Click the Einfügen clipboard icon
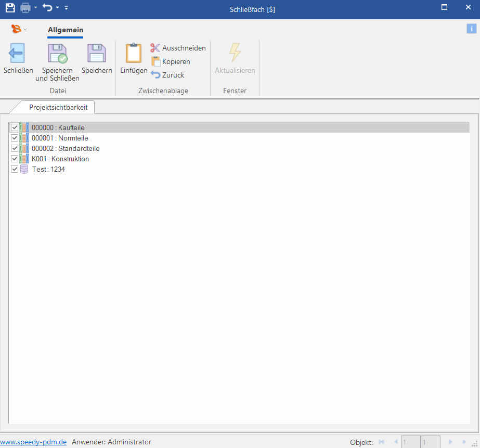The image size is (480, 448). click(134, 54)
